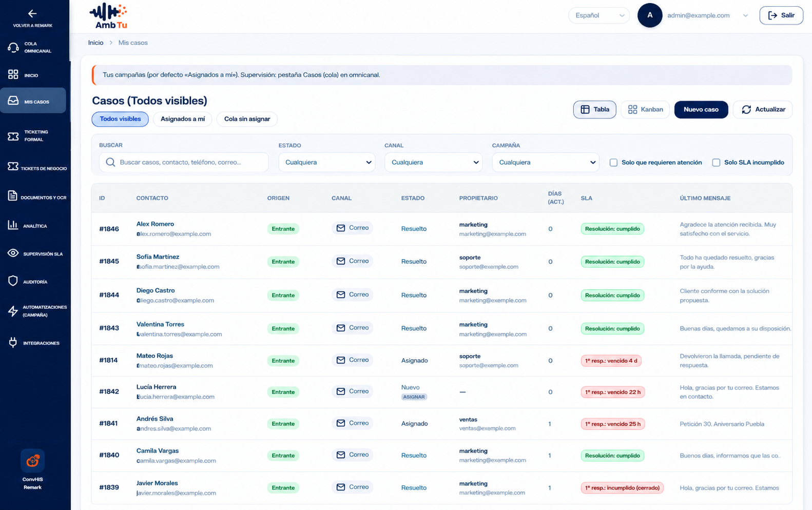Image resolution: width=812 pixels, height=510 pixels.
Task: Click the Inicio breadcrumb link
Action: [95, 43]
